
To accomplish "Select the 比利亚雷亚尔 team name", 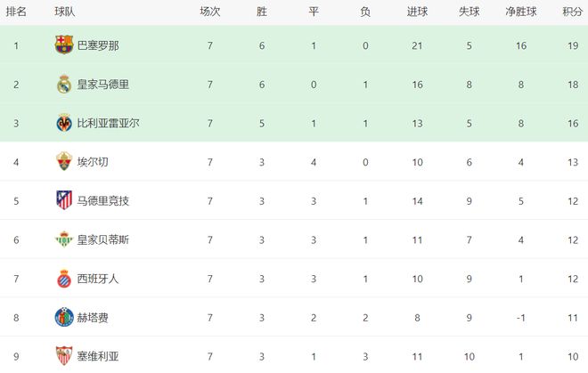I will click(x=109, y=123).
